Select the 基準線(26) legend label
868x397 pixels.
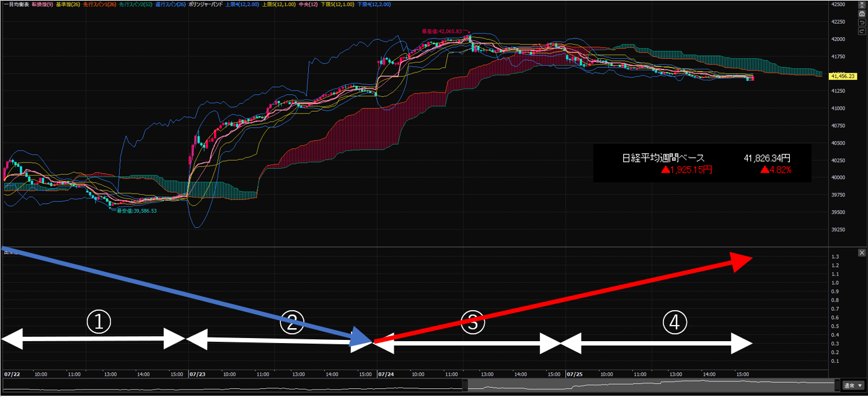coord(68,4)
